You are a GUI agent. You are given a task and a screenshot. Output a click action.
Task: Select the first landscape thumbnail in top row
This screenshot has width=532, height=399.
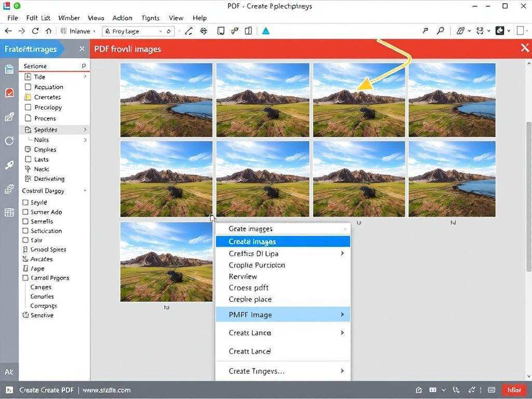pos(166,100)
